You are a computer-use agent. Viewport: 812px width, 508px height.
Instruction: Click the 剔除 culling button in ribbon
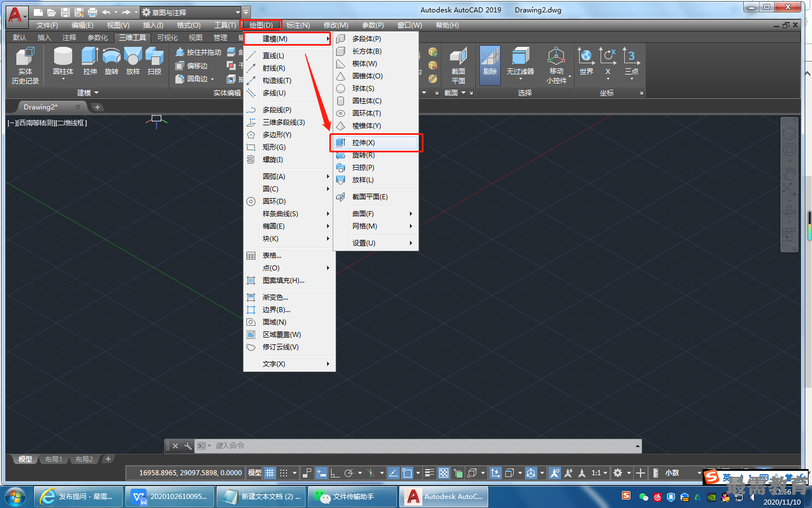pos(490,65)
